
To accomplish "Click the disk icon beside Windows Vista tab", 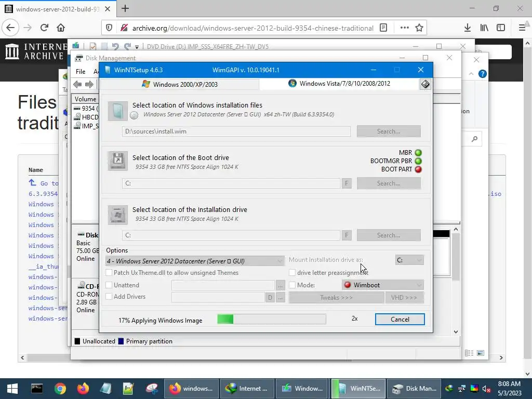I will [x=425, y=84].
